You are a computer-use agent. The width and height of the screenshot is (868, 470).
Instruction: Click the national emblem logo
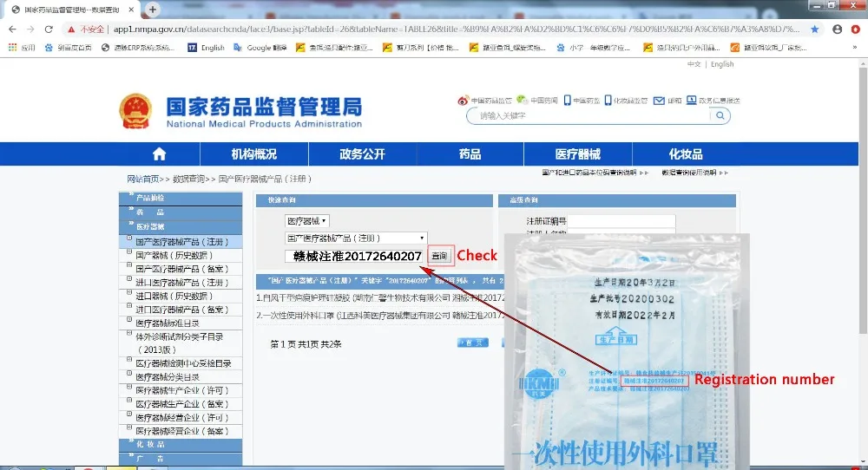click(135, 111)
